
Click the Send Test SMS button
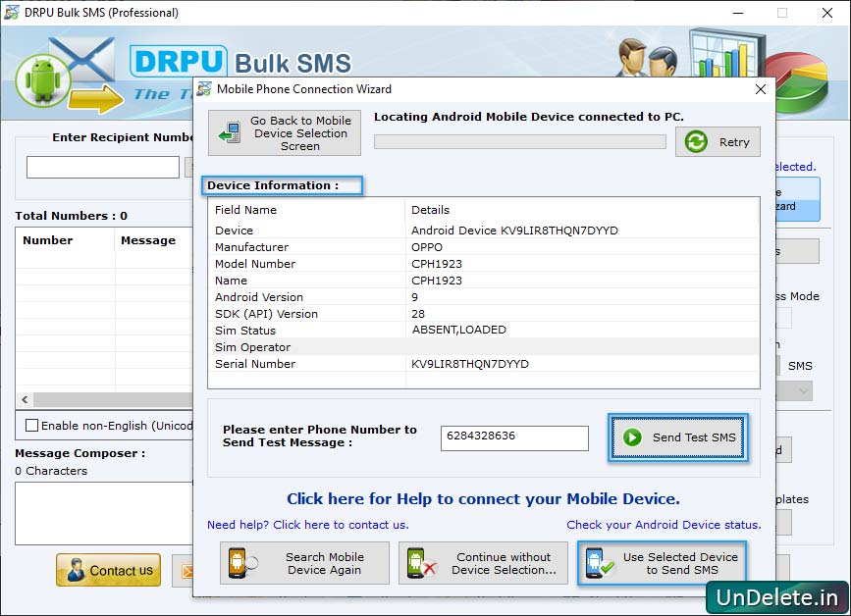click(678, 437)
